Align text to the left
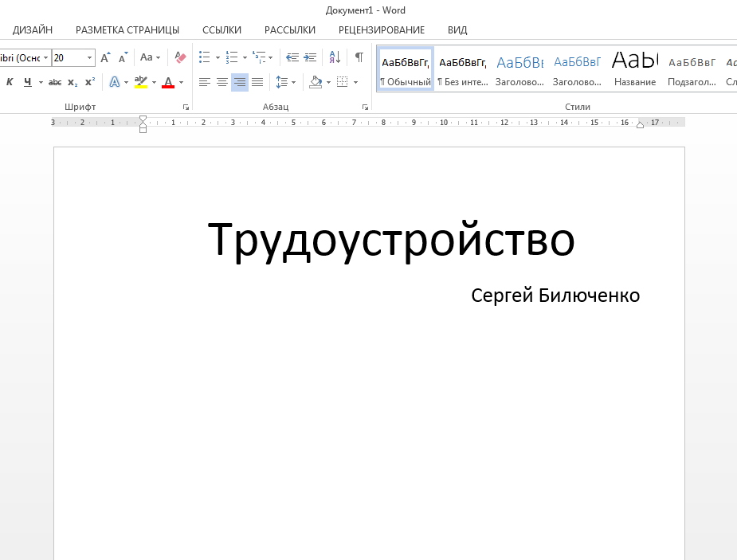 click(205, 81)
